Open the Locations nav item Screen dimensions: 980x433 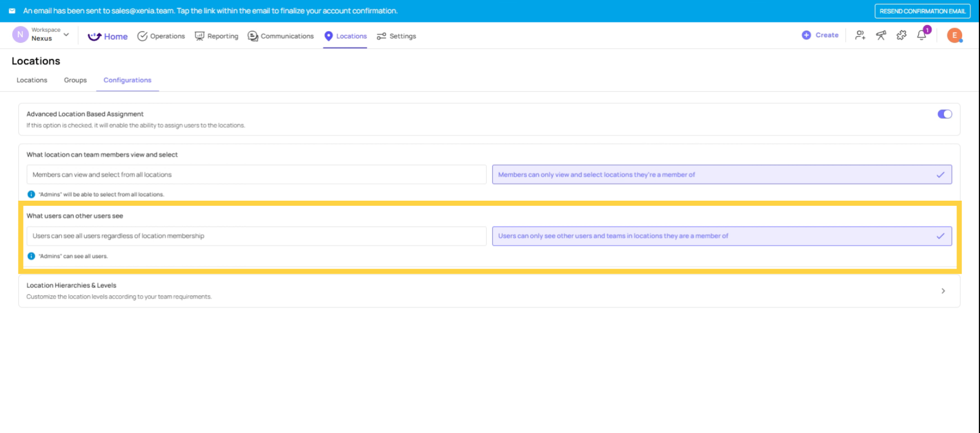(346, 36)
